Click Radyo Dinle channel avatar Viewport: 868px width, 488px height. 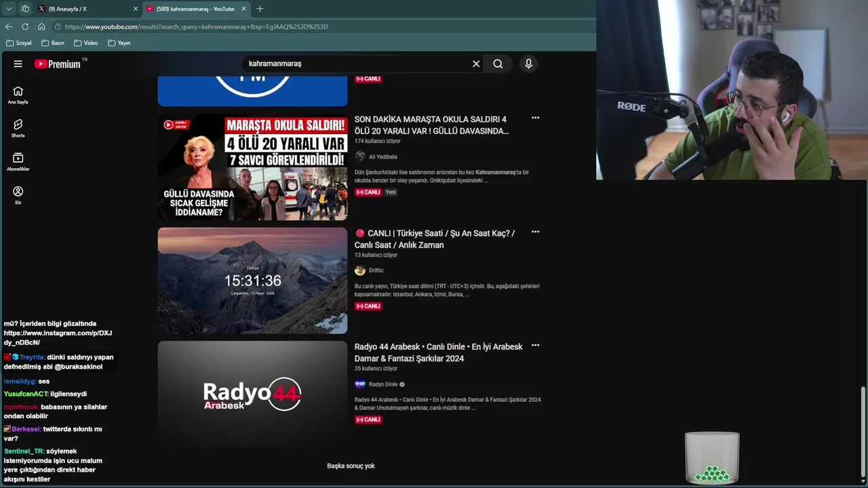[360, 384]
